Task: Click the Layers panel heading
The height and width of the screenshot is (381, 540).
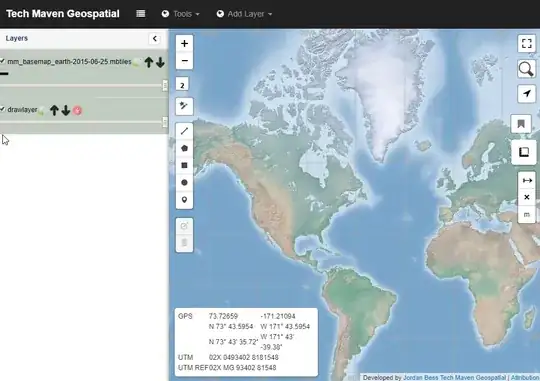Action: click(17, 38)
